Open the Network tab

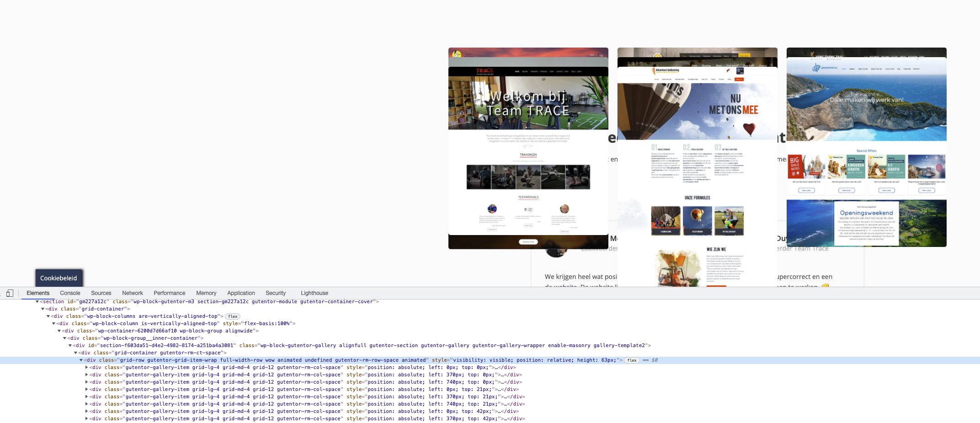(x=133, y=293)
